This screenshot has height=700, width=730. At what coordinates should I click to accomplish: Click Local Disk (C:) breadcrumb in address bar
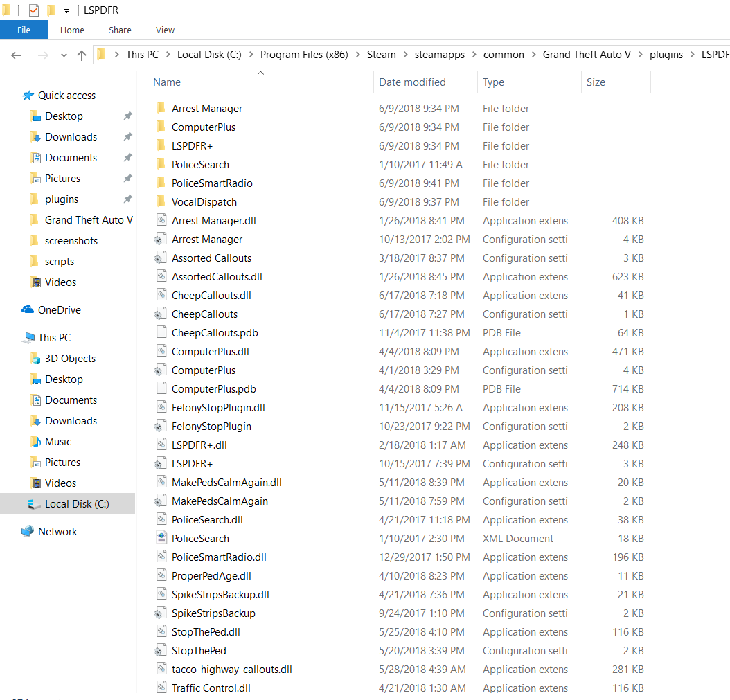pyautogui.click(x=209, y=55)
